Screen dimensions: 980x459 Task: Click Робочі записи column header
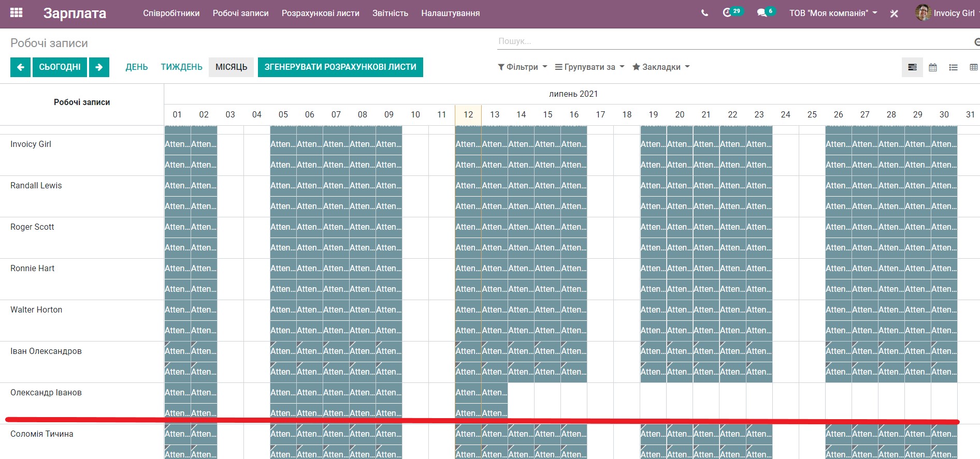point(82,102)
